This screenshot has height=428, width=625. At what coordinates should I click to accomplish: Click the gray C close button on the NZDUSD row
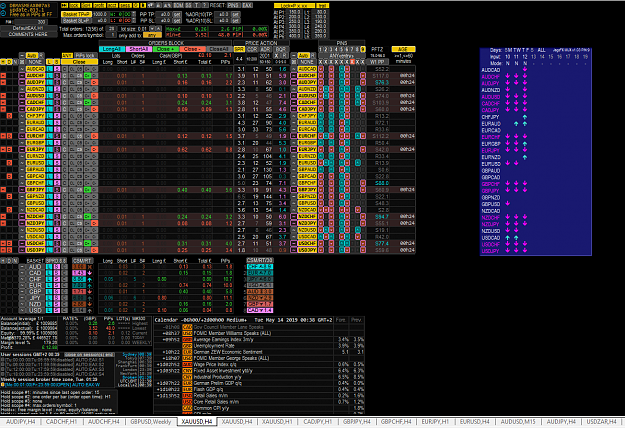coord(65,230)
